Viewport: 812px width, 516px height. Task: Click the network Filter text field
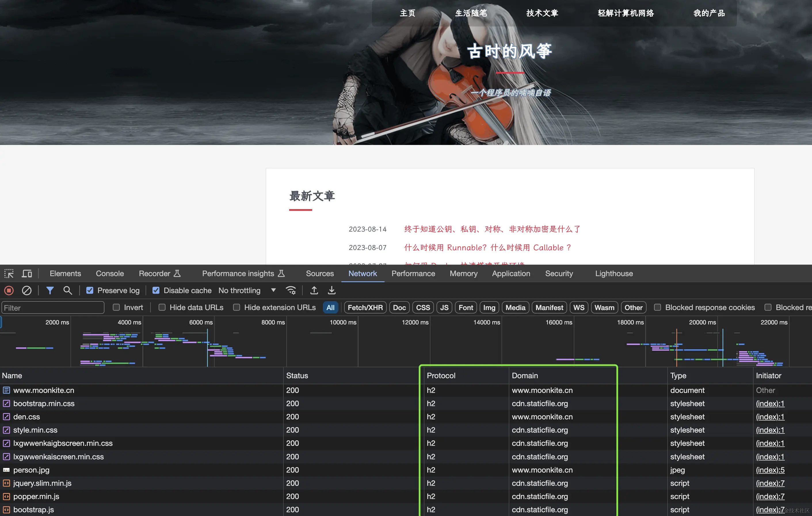53,307
